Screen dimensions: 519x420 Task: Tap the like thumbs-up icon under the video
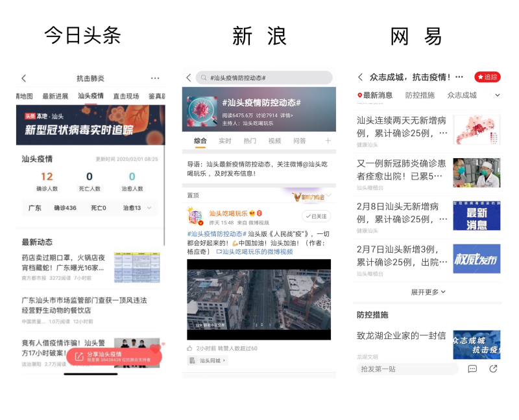[189, 348]
